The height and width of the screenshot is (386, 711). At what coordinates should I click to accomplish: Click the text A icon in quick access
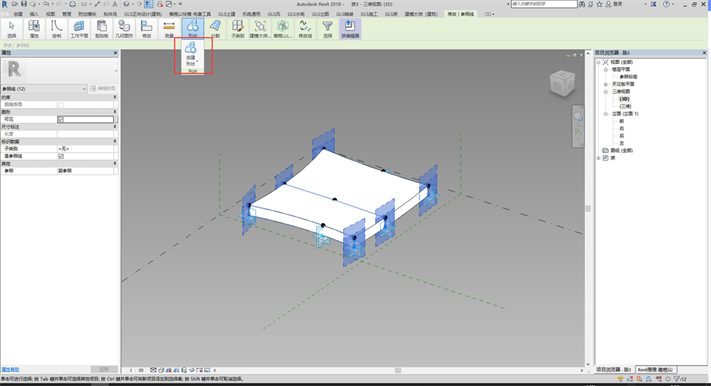115,4
